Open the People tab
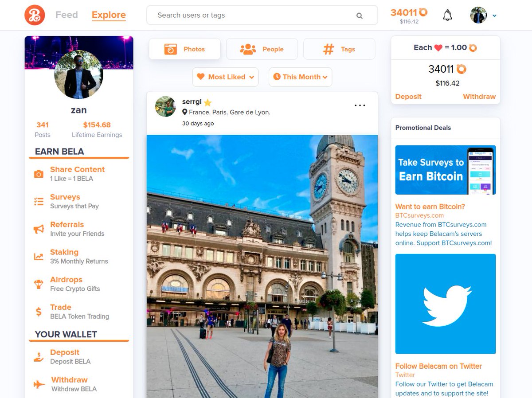532x398 pixels. click(262, 49)
